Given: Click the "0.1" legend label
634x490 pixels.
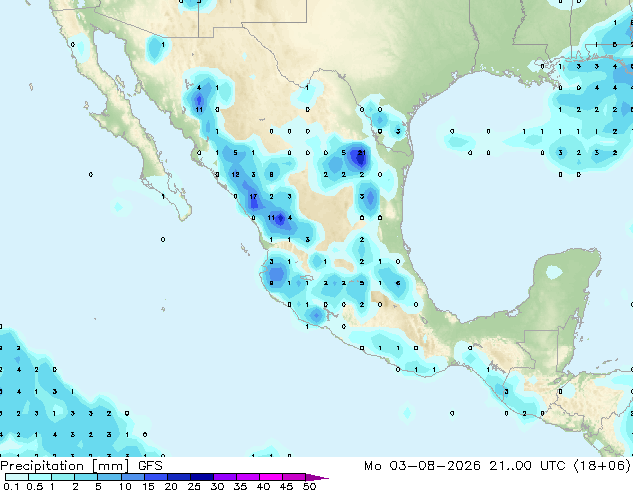Looking at the screenshot, I should tap(11, 486).
